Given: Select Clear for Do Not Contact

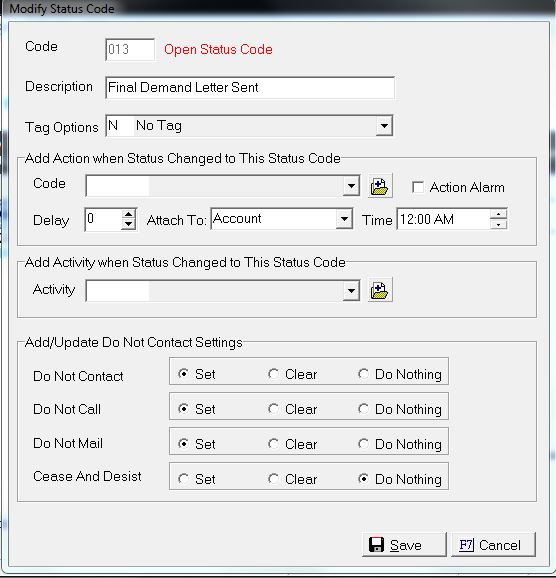Looking at the screenshot, I should [x=273, y=374].
